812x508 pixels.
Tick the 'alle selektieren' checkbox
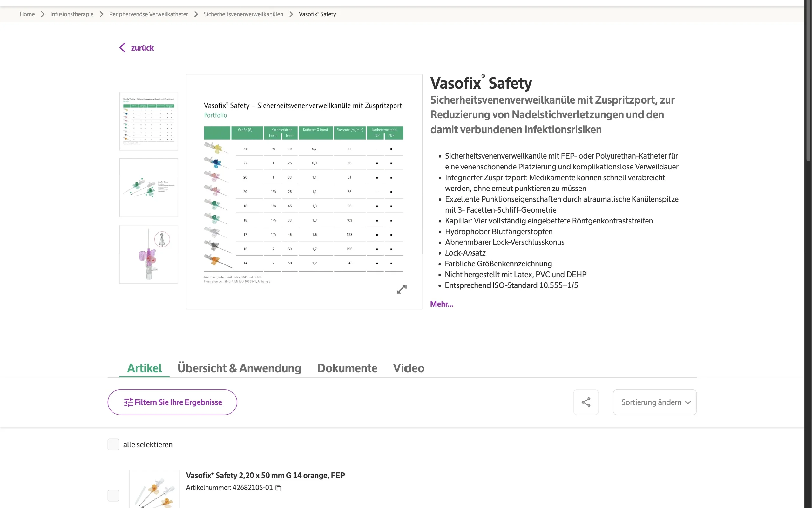[113, 444]
